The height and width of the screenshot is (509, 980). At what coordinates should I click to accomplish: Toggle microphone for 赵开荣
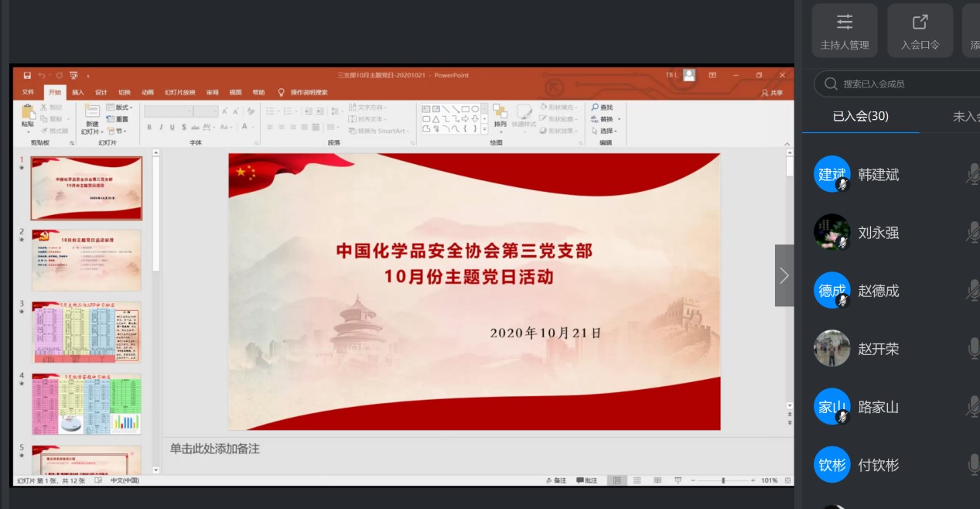coord(972,349)
